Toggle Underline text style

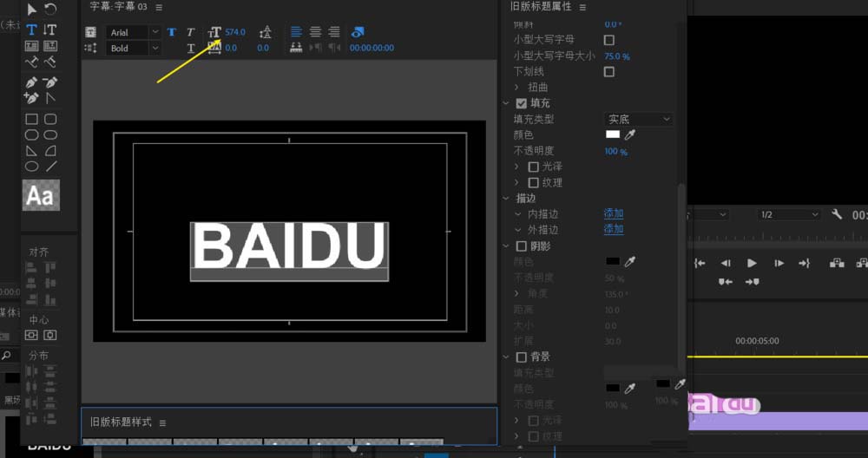pyautogui.click(x=190, y=48)
